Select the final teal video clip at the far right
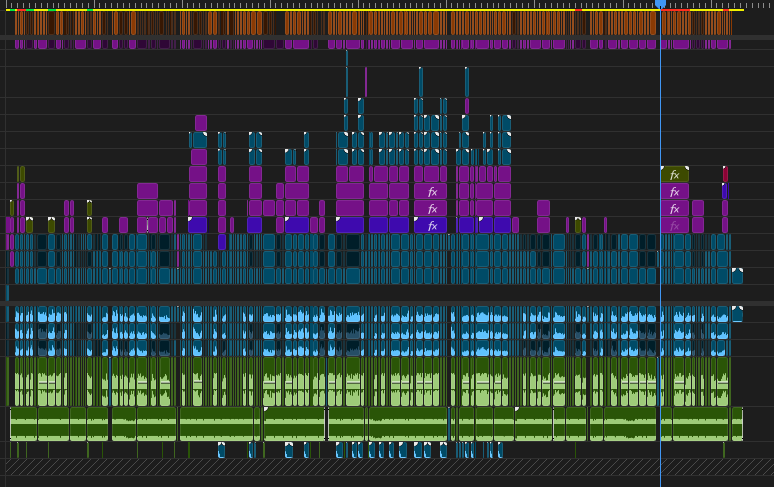 (x=737, y=276)
